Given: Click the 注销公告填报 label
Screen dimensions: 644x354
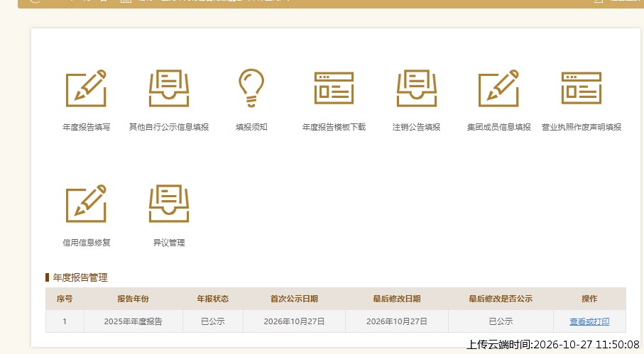Looking at the screenshot, I should pyautogui.click(x=417, y=127).
